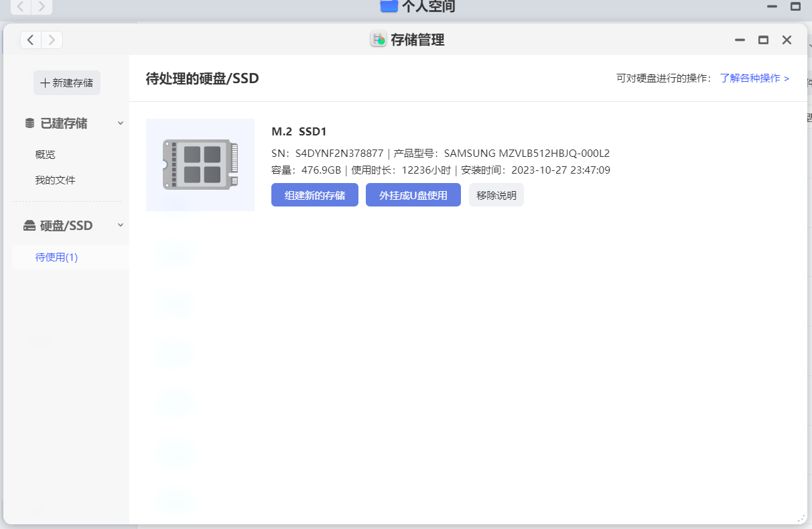The width and height of the screenshot is (812, 529).
Task: Click 组建新的存储 for M.2 SSD1
Action: (315, 195)
